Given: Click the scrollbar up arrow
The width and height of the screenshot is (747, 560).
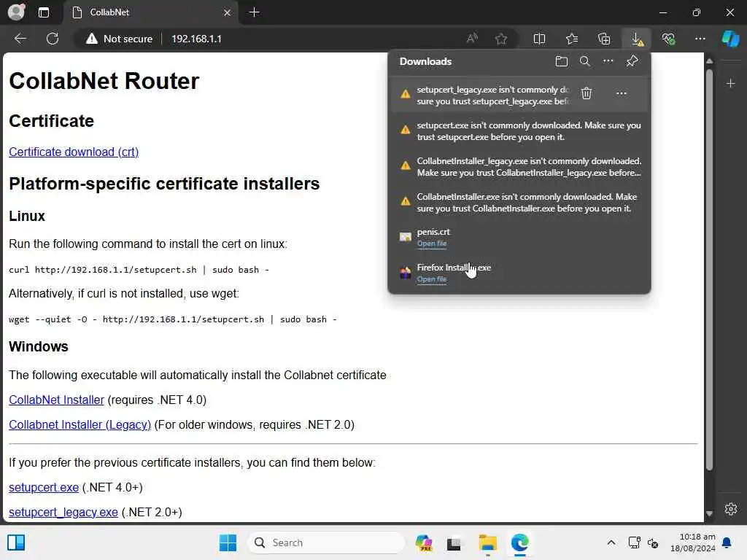Looking at the screenshot, I should [709, 61].
